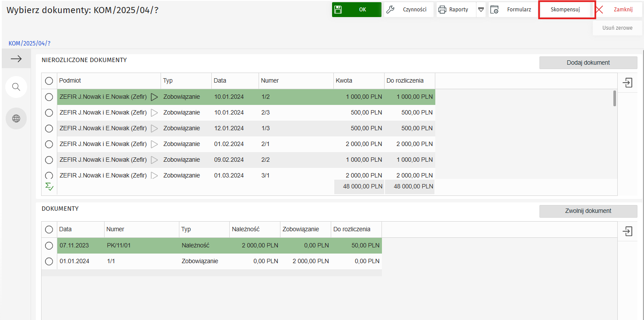The height and width of the screenshot is (320, 644).
Task: Click the arrow icon in left sidebar
Action: (16, 59)
